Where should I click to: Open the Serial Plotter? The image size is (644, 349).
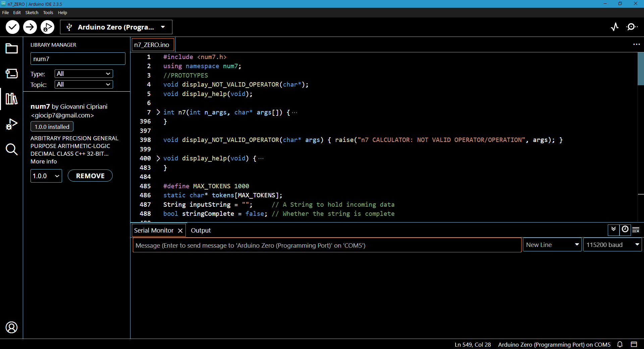click(x=614, y=27)
